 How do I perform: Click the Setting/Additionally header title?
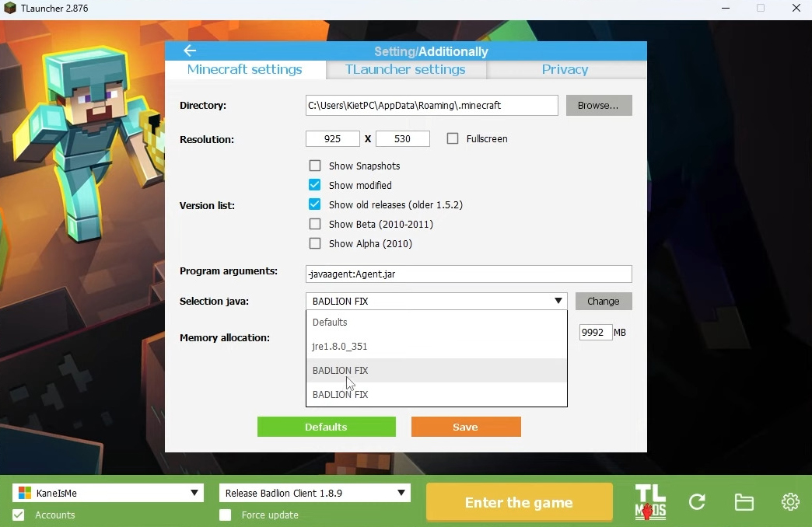431,51
